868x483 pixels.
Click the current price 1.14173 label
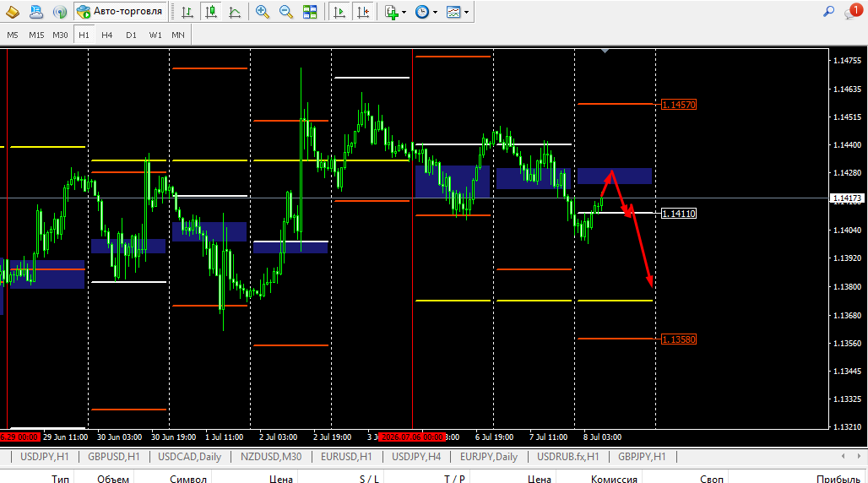coord(847,198)
